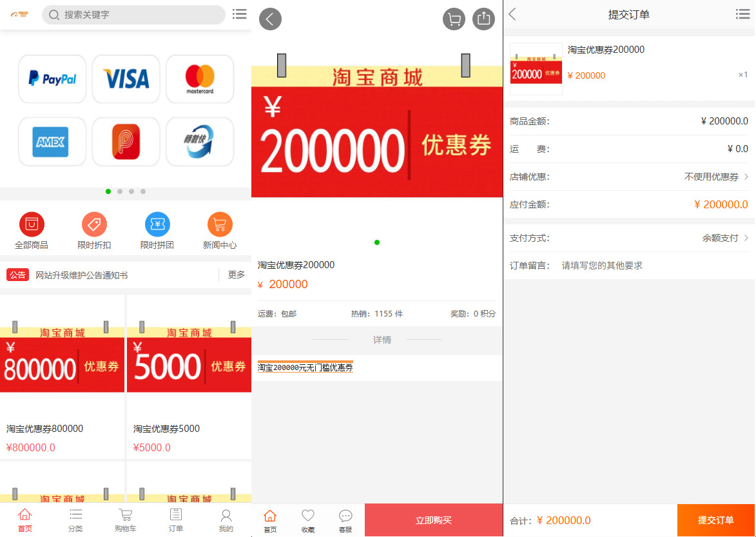Click order item thumbnail of 200000 coupon

coord(536,69)
